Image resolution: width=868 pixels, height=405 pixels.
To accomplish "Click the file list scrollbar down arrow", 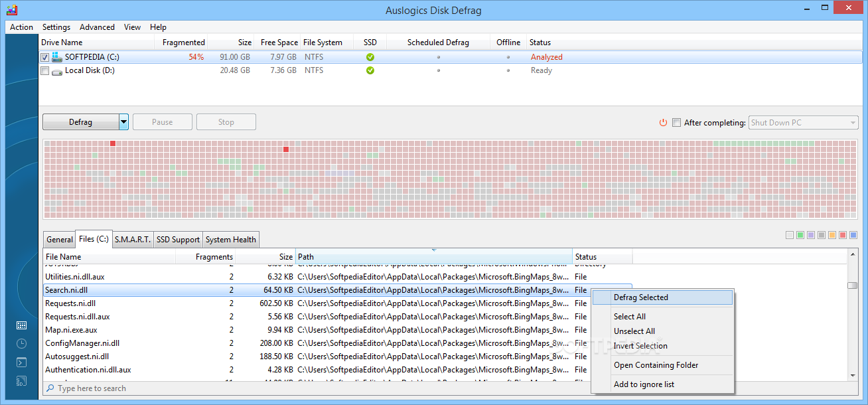I will click(x=853, y=376).
